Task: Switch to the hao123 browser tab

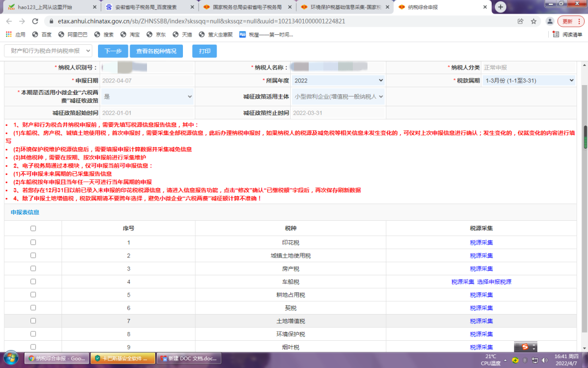Action: (x=52, y=7)
